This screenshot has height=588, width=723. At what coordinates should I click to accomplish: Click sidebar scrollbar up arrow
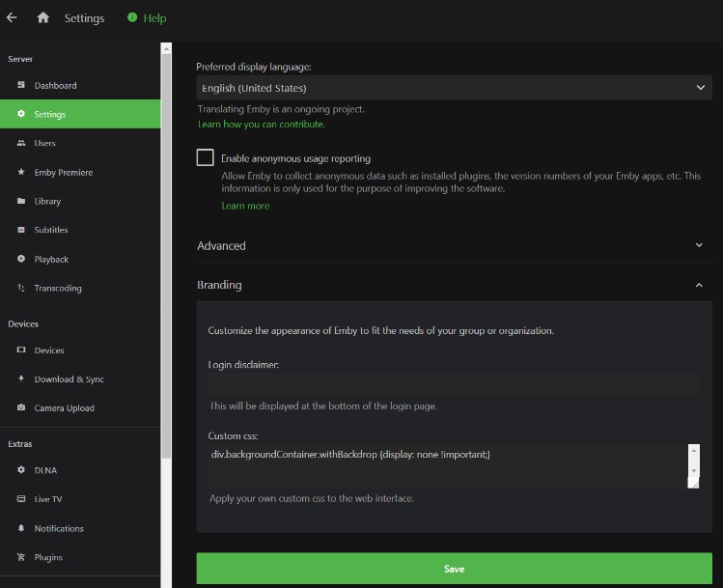pos(166,48)
